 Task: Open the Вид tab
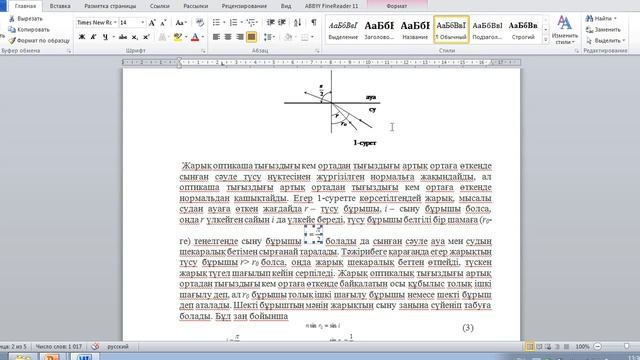(x=286, y=6)
